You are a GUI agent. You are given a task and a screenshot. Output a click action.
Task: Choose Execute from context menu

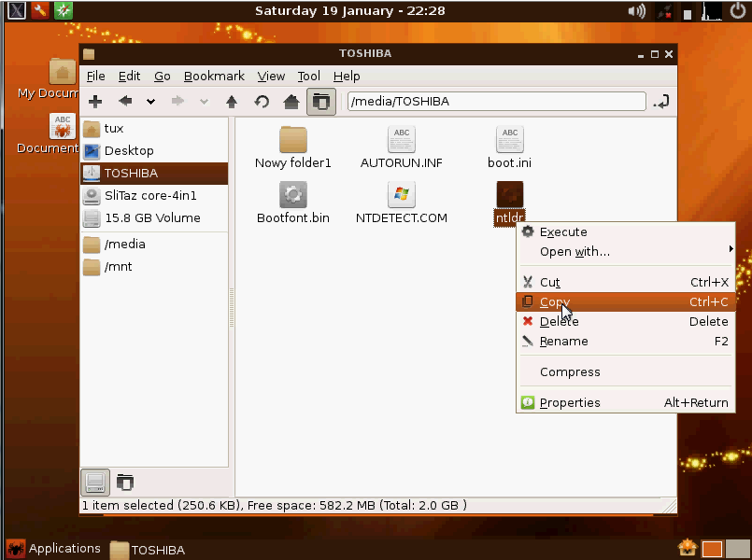(625, 232)
